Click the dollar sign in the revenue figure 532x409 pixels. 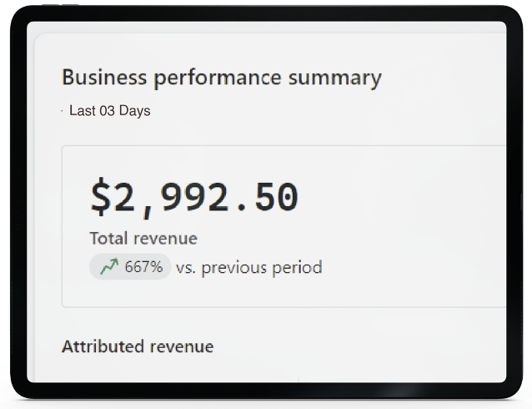(x=100, y=197)
